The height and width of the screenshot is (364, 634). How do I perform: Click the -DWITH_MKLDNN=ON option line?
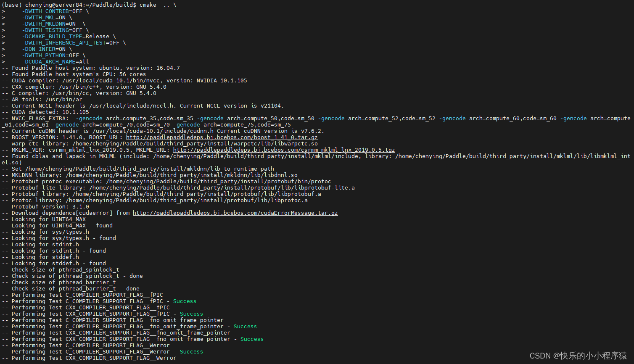click(x=53, y=24)
